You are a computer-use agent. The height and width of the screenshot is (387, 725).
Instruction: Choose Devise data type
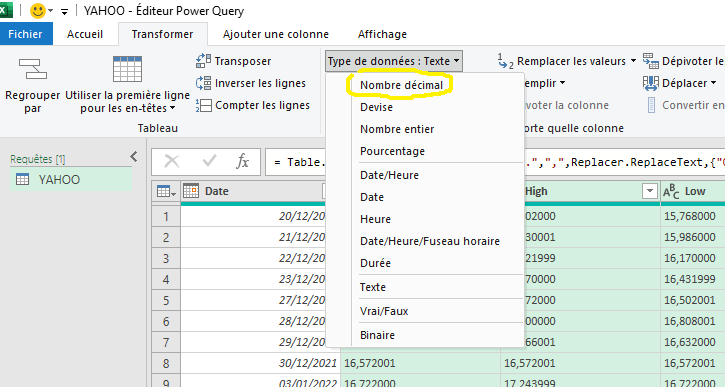[x=376, y=107]
